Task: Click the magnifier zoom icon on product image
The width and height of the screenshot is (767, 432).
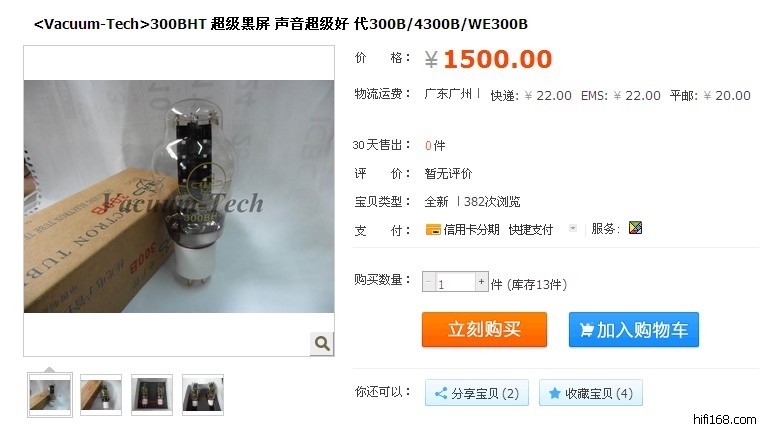Action: (x=322, y=343)
